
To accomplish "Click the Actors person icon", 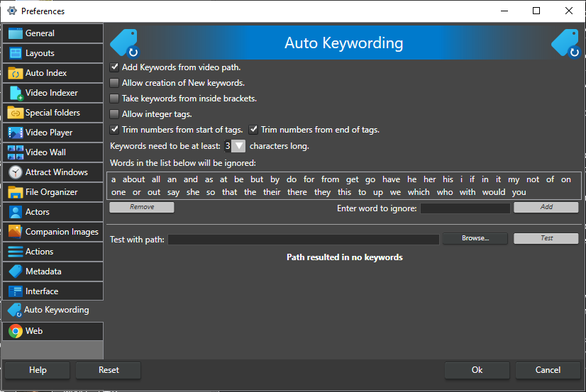I will 15,212.
